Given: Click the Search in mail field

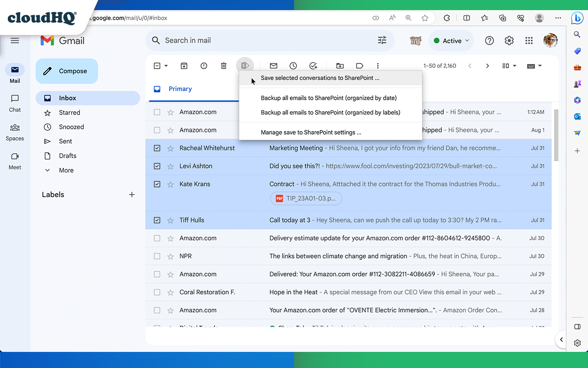Looking at the screenshot, I should tap(270, 40).
